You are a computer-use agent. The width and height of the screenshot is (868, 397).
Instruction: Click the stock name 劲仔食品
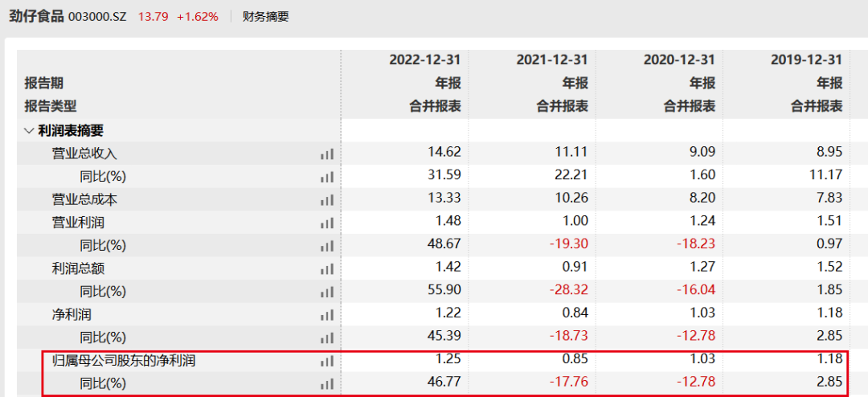(x=36, y=17)
